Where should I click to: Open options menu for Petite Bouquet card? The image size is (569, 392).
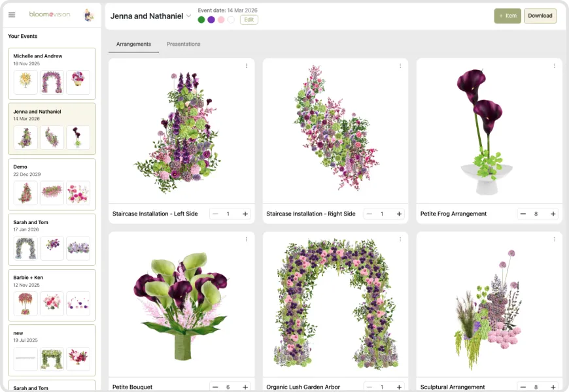pyautogui.click(x=247, y=239)
